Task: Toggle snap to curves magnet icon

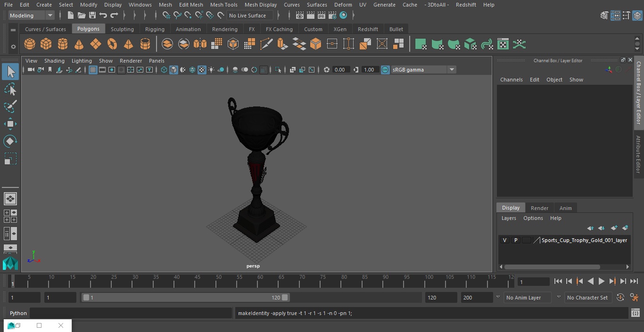Action: pyautogui.click(x=177, y=16)
